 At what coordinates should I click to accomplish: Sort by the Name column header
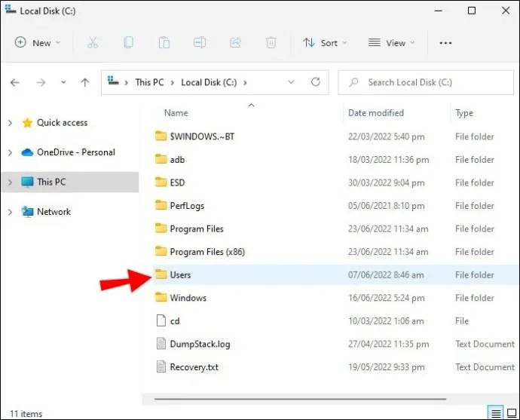(176, 113)
